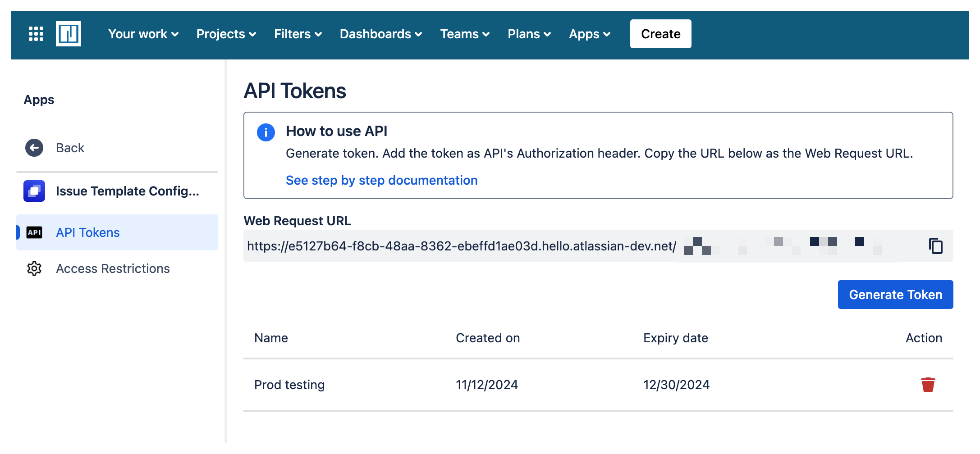Screen dimensions: 980x454
Task: Copy the Web Request URL using copy icon
Action: coord(935,246)
